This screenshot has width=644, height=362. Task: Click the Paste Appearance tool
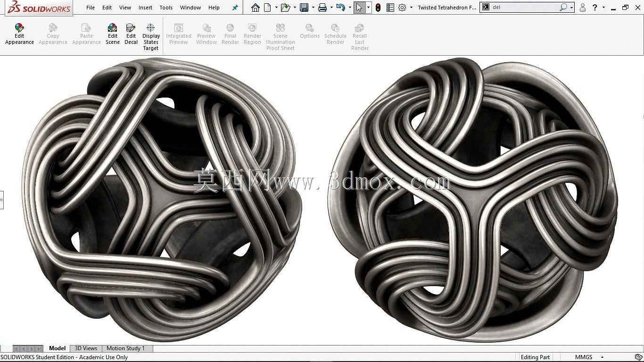click(86, 34)
